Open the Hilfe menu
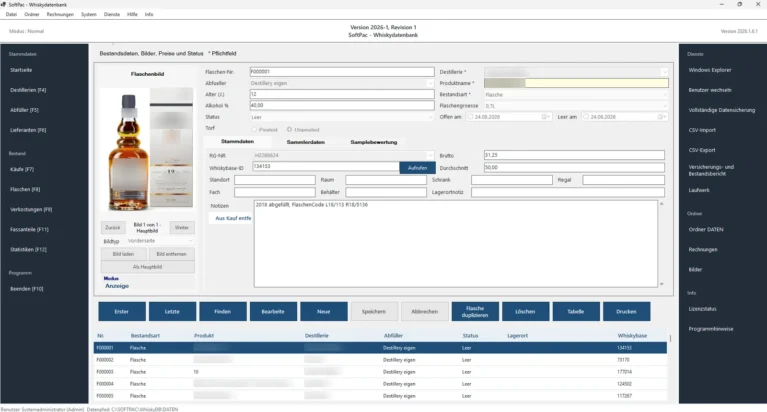 pyautogui.click(x=133, y=14)
